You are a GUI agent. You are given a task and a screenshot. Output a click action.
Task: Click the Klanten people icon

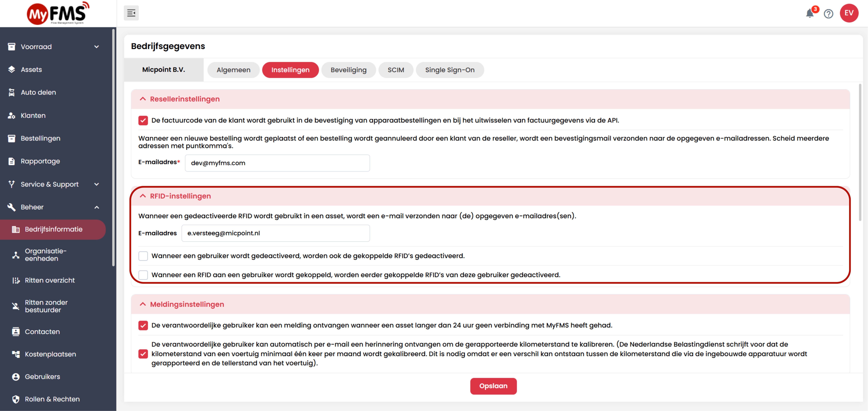click(x=11, y=115)
